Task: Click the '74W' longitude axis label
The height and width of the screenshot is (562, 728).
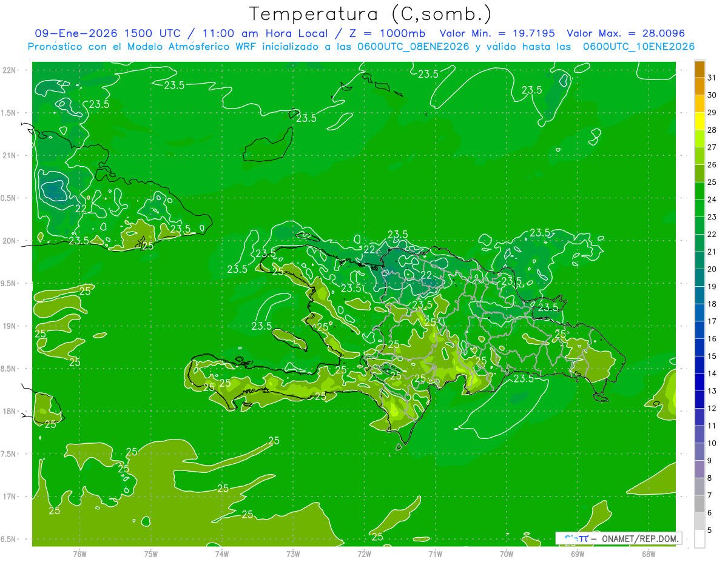Action: pyautogui.click(x=221, y=554)
